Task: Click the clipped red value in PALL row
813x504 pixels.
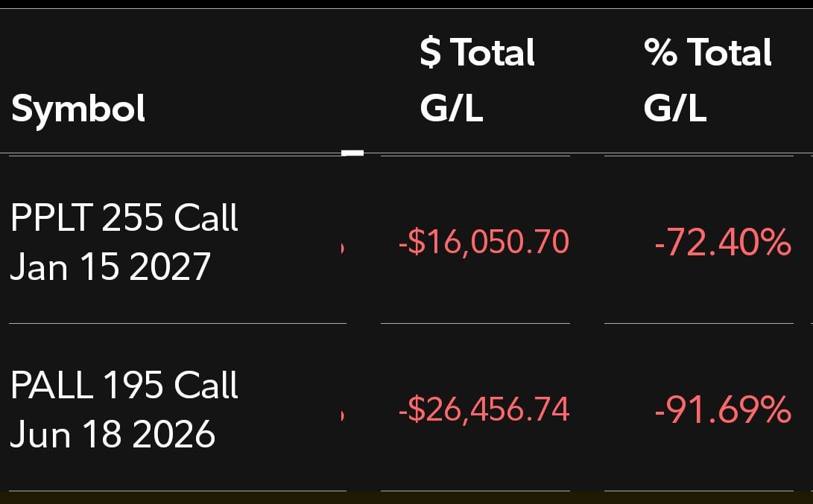Action: [x=343, y=415]
